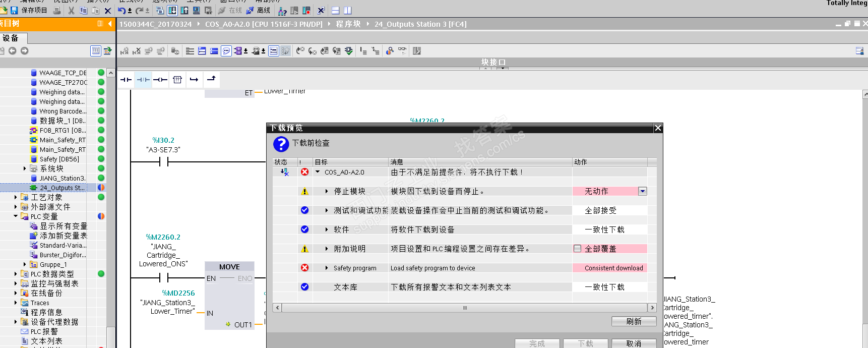This screenshot has width=868, height=348.
Task: Click the Delete X icon in main toolbar
Action: [x=107, y=11]
